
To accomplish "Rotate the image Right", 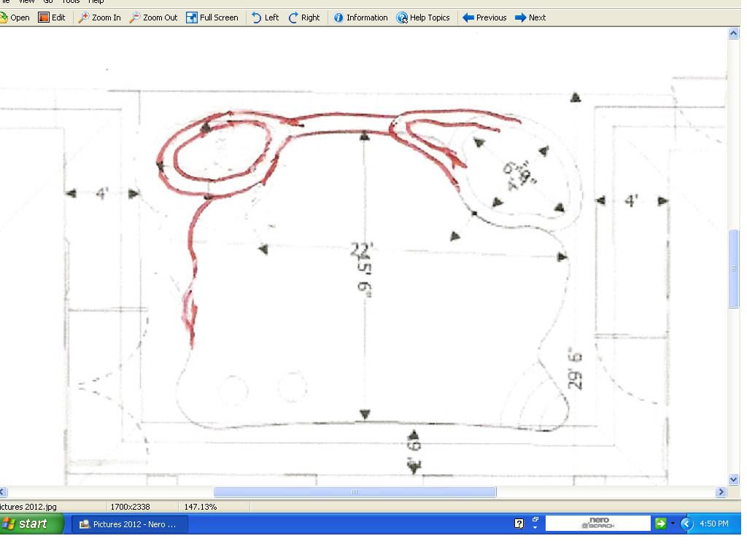I will click(304, 17).
